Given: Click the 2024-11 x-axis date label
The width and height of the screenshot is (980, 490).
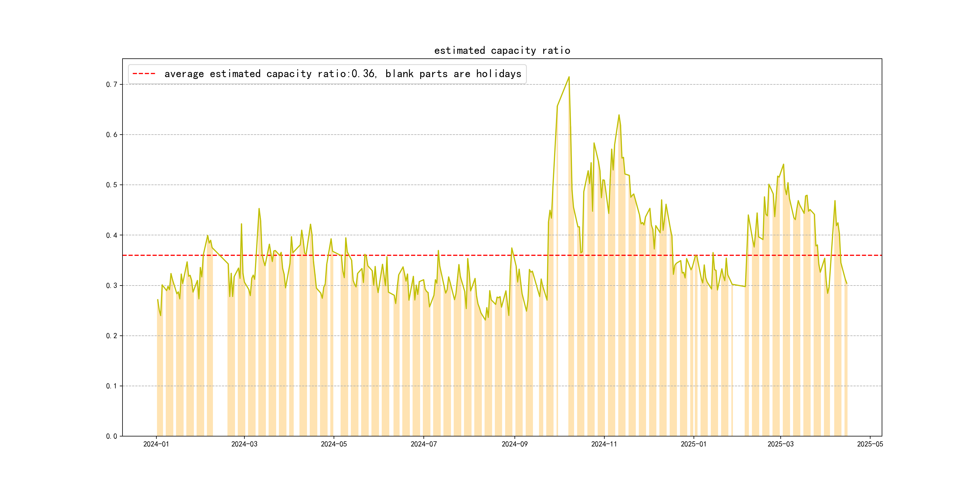Looking at the screenshot, I should click(604, 444).
